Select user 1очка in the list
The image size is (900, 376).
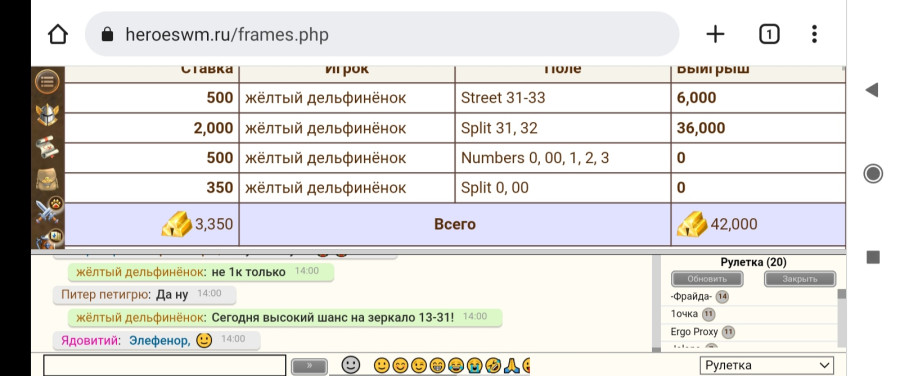pos(684,314)
